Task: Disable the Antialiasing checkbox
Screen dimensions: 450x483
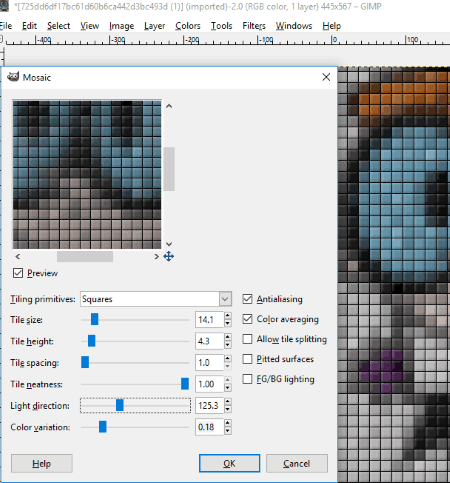Action: click(247, 299)
